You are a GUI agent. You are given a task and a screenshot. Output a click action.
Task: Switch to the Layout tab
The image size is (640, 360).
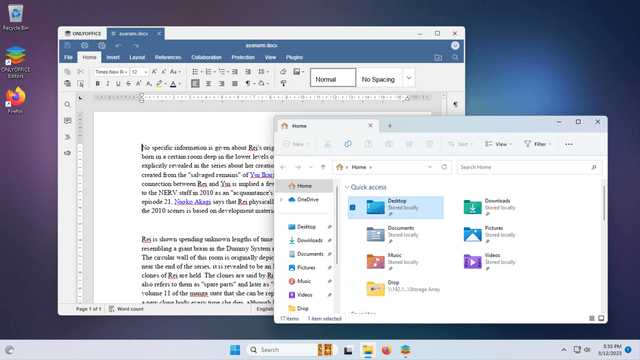click(137, 58)
